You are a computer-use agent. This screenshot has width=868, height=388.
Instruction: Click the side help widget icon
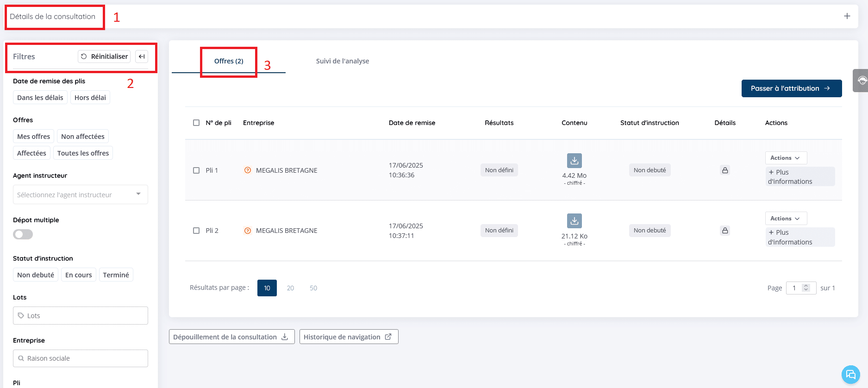pos(862,81)
